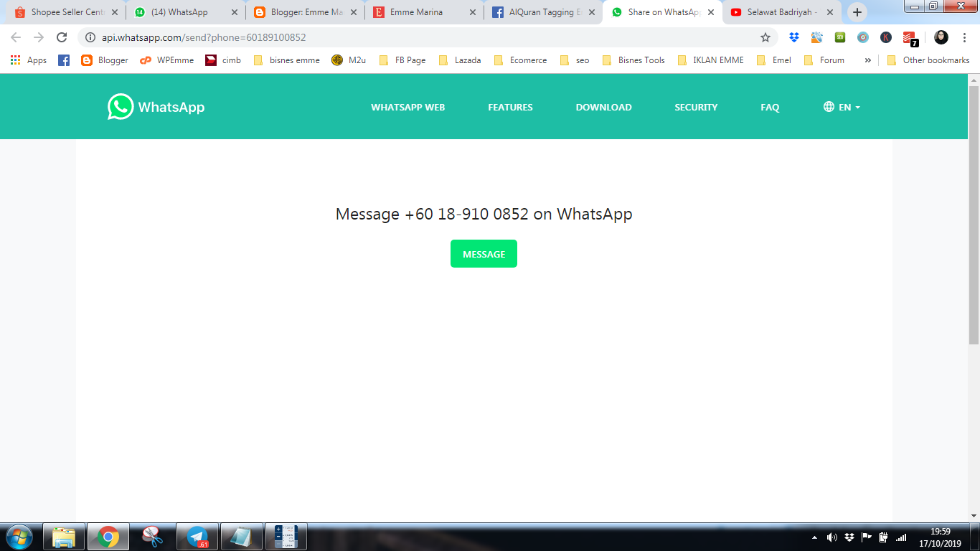The width and height of the screenshot is (980, 551).
Task: Click the volume speaker tray icon
Action: (832, 537)
